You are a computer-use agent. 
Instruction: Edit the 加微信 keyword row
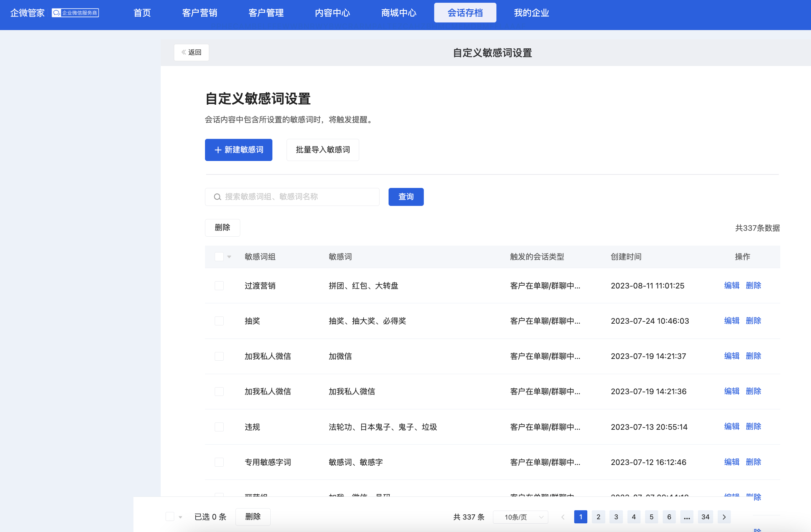click(x=732, y=356)
